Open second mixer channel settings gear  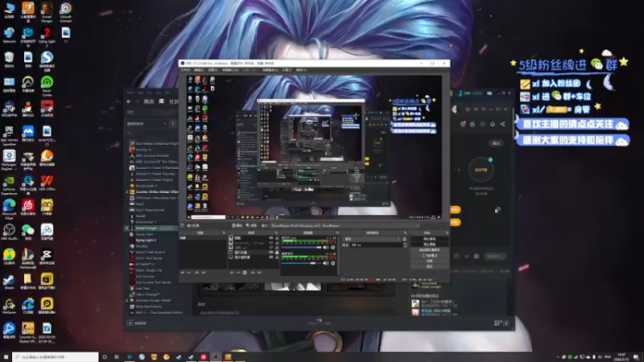333,263
